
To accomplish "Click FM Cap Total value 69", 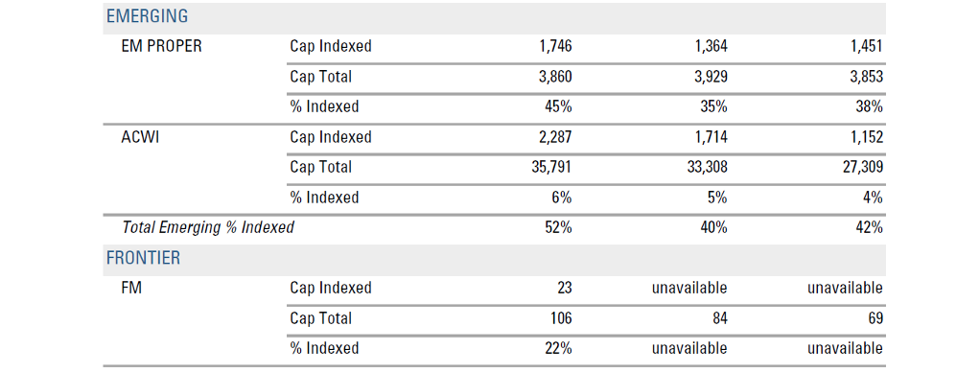I will click(875, 318).
